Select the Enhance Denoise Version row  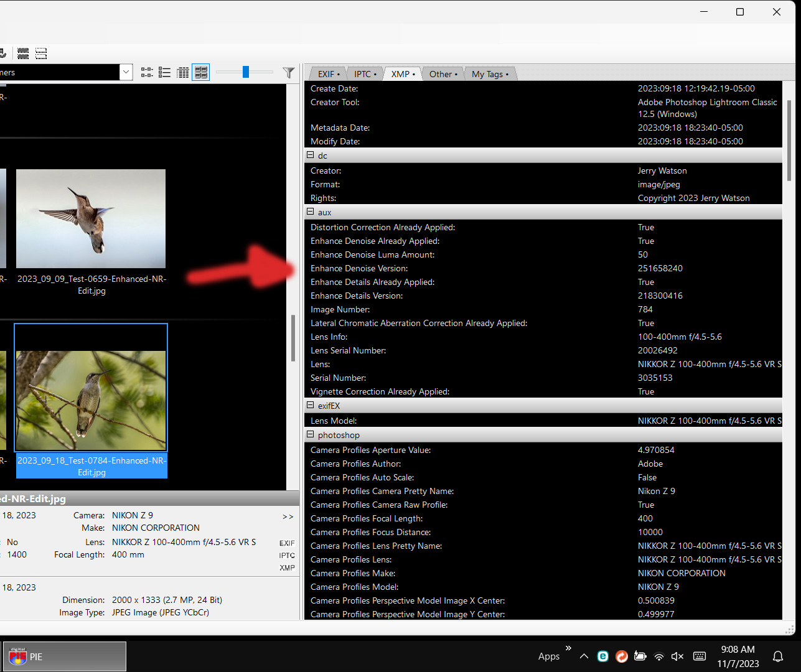[543, 268]
